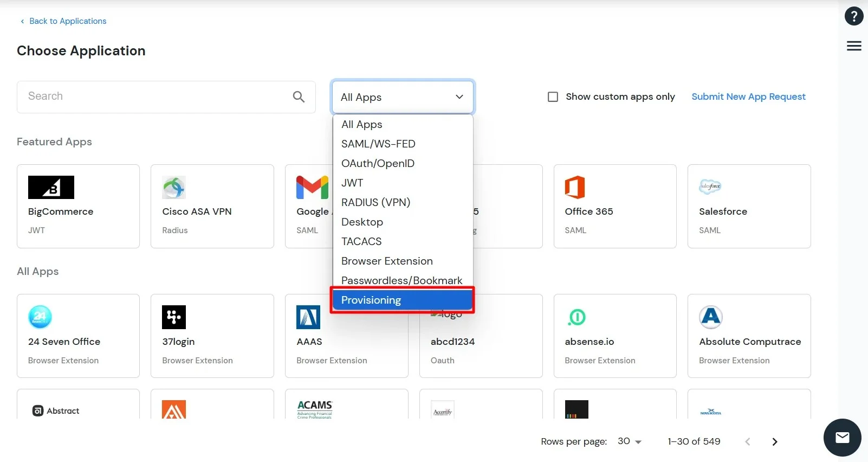Image resolution: width=868 pixels, height=462 pixels.
Task: Select Passwordless/Bookmark filter option
Action: pos(403,280)
